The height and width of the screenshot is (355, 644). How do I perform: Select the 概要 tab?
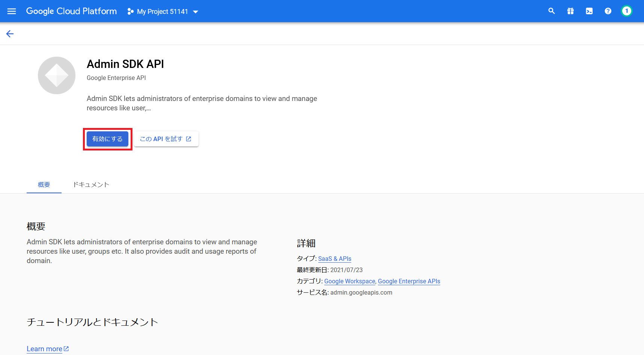tap(44, 185)
